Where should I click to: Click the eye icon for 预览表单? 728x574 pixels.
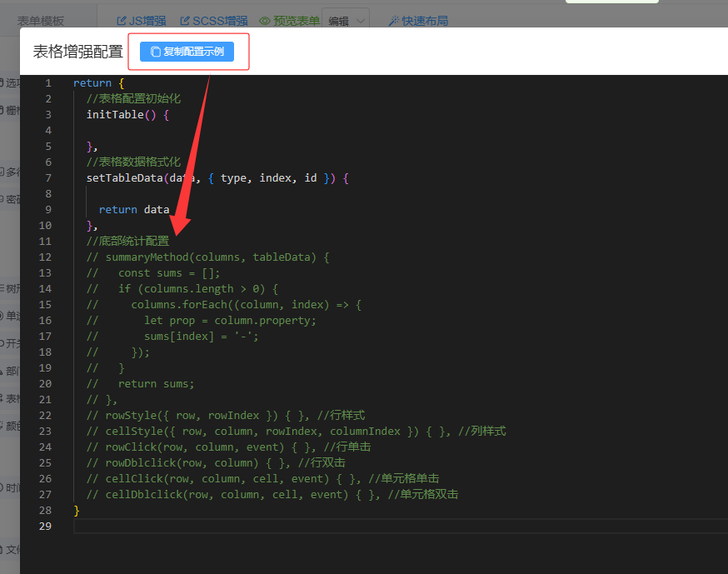point(265,21)
